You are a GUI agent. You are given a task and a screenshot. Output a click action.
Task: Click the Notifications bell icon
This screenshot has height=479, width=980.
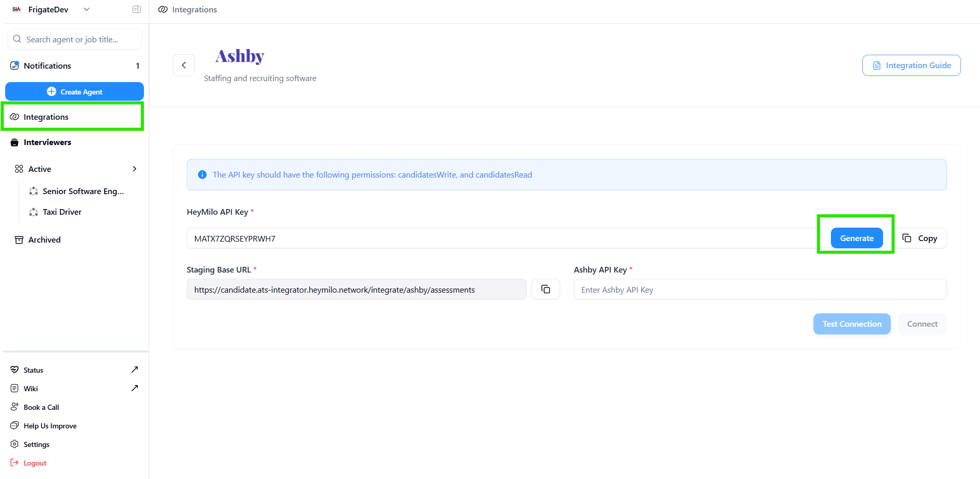pos(14,66)
